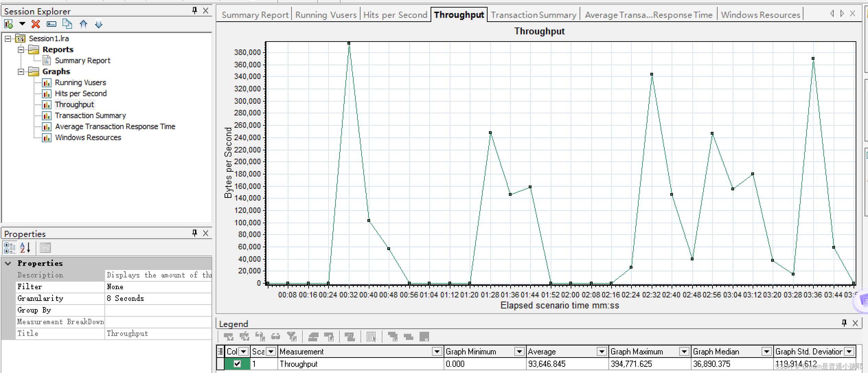Click the Title value Throughput field

(x=158, y=334)
